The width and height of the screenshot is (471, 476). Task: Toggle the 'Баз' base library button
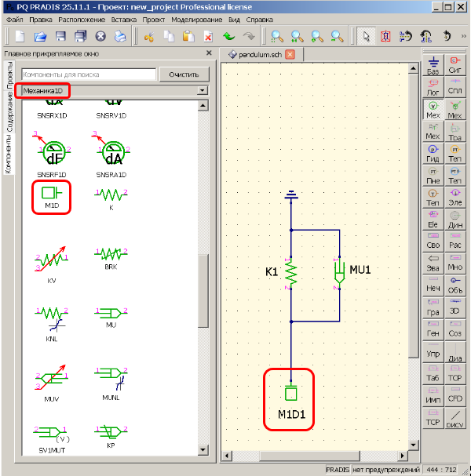(433, 64)
